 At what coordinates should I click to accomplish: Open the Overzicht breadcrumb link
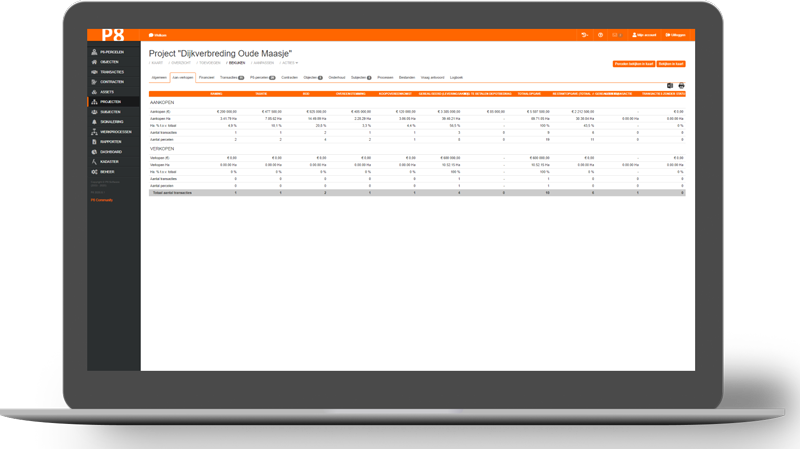[x=180, y=63]
